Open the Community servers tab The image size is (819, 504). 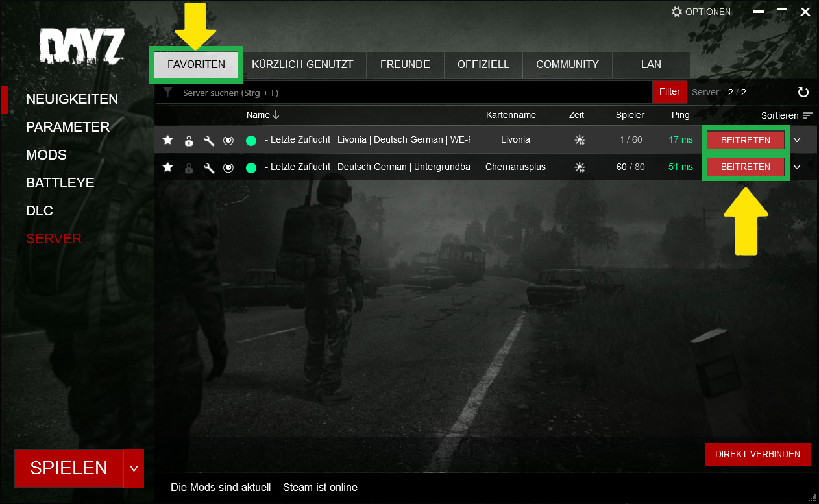coord(567,64)
